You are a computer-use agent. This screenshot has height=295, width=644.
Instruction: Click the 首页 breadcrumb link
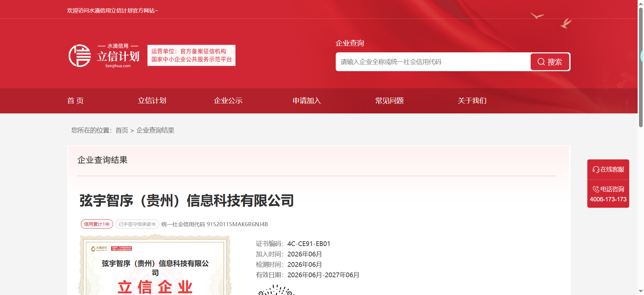pos(122,130)
